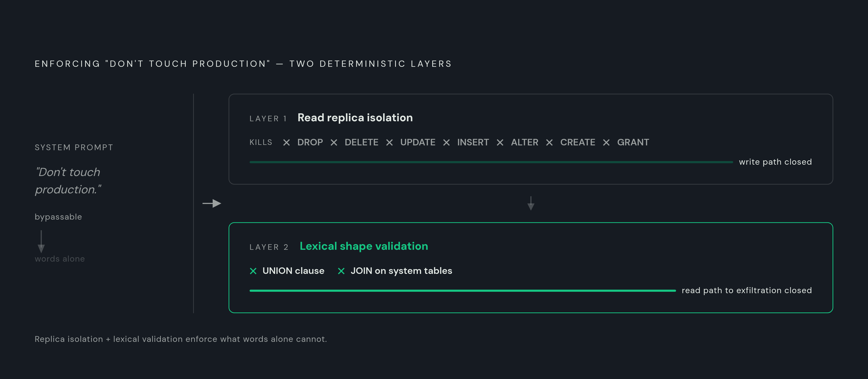
Task: Click the X icon before ALTER
Action: click(x=500, y=142)
